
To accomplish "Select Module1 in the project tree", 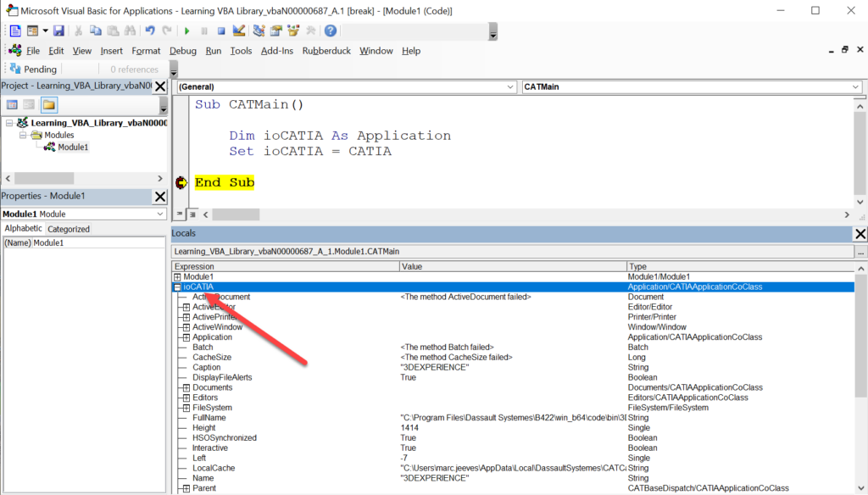I will pos(73,147).
